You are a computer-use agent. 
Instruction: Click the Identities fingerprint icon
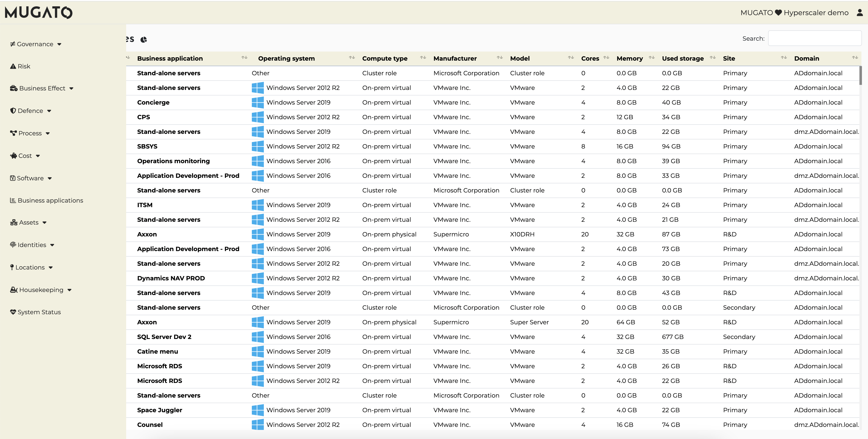pyautogui.click(x=13, y=245)
